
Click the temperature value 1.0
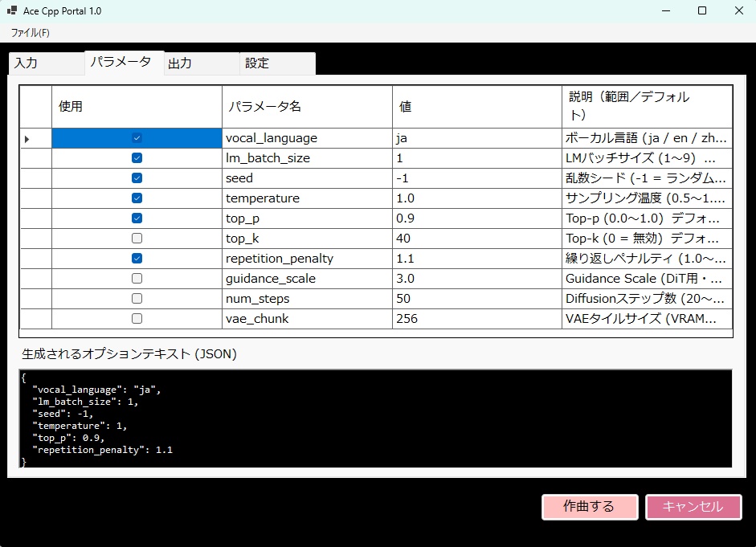[x=477, y=198]
